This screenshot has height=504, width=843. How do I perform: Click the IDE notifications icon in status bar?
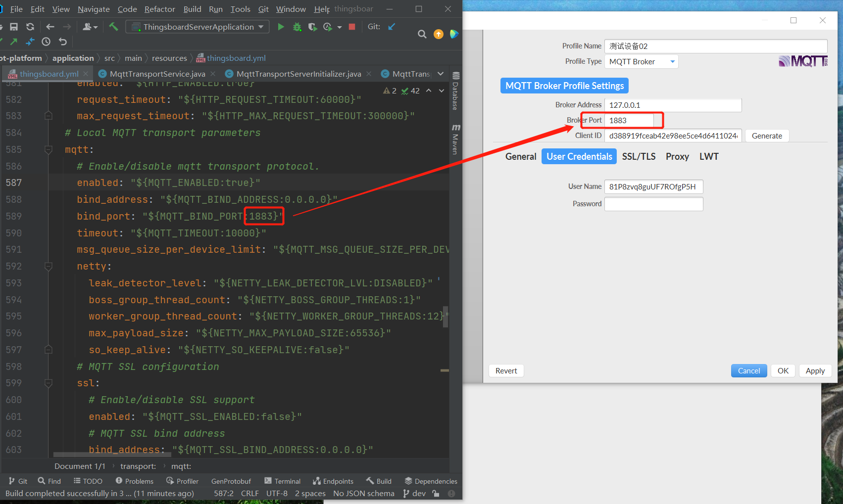click(451, 493)
